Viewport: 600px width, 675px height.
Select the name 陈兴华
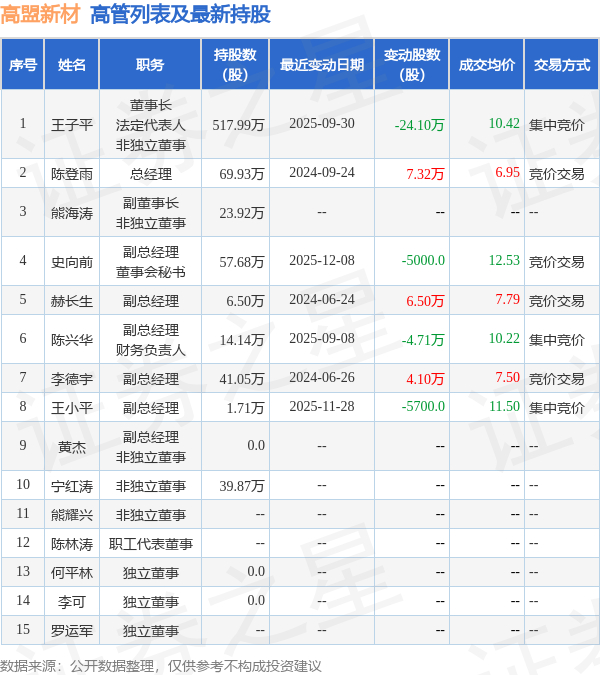point(72,340)
